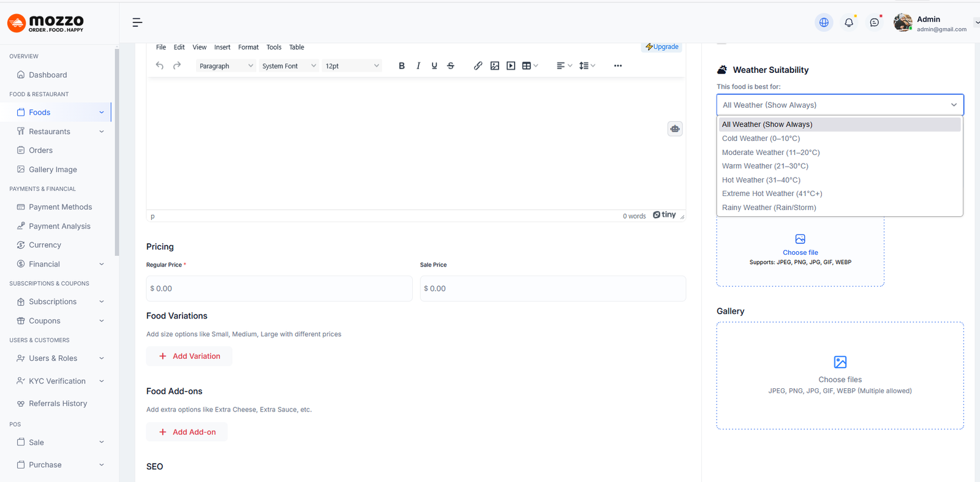980x482 pixels.
Task: Open Orders page from sidebar
Action: 40,151
